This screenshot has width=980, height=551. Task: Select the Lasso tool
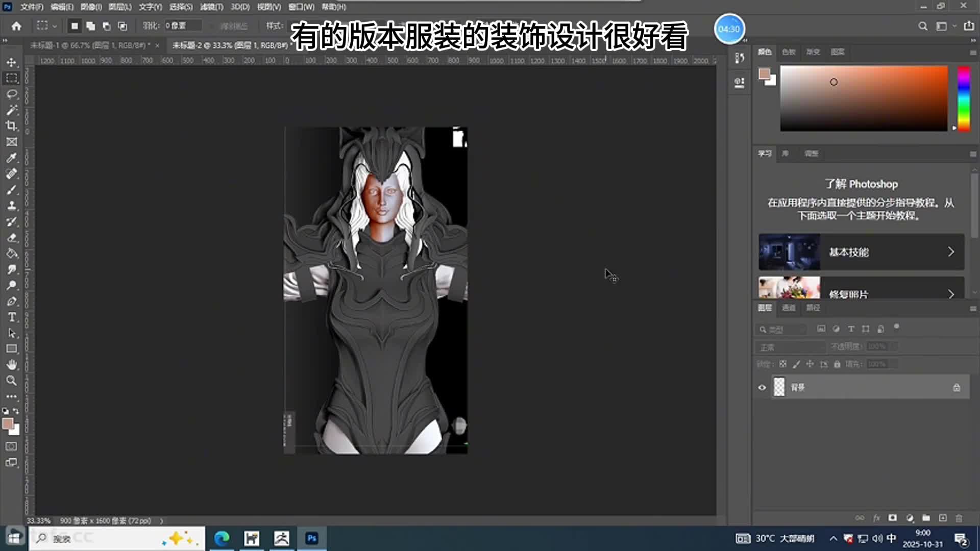tap(11, 94)
